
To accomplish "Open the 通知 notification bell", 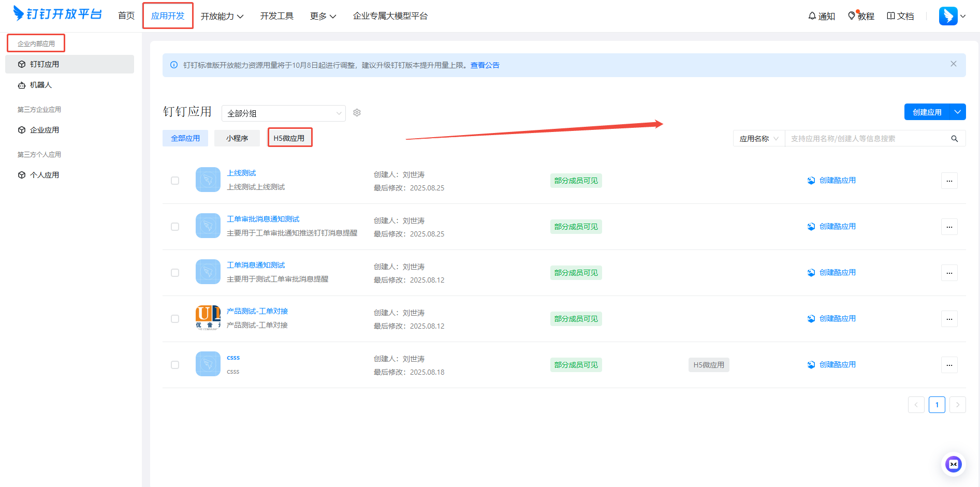I will (x=822, y=16).
